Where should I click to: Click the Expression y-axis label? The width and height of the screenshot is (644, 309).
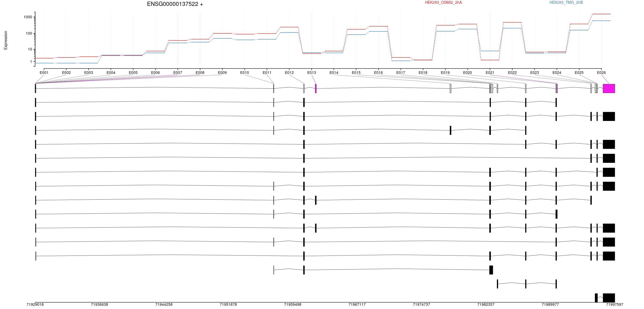[6, 40]
